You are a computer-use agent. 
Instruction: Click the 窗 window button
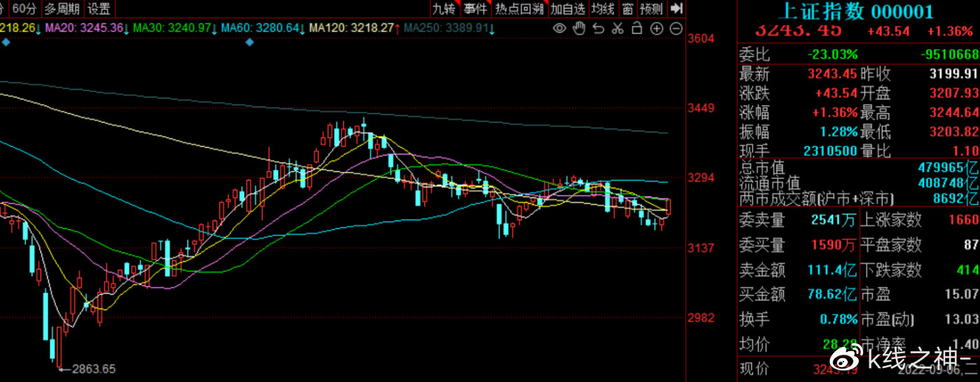(627, 8)
